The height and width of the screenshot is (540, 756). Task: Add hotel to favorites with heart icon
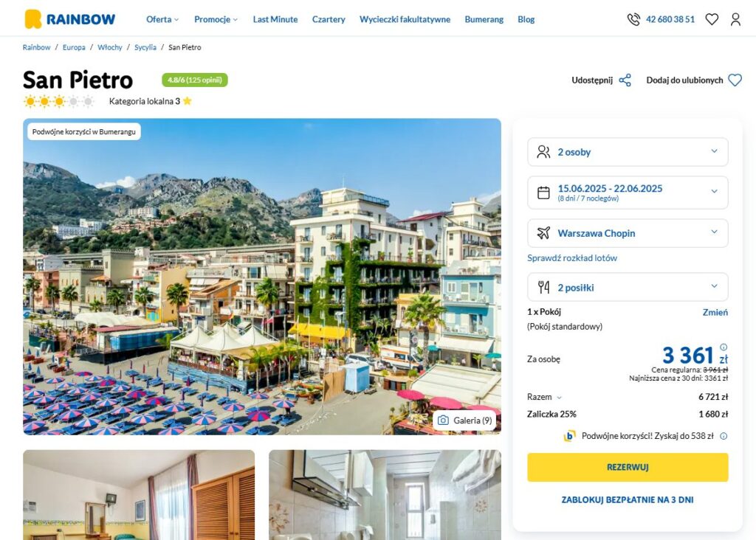click(x=735, y=80)
